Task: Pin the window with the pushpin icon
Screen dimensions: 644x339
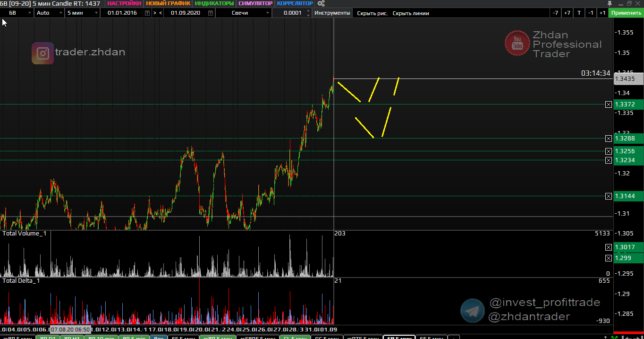Action: pyautogui.click(x=609, y=3)
